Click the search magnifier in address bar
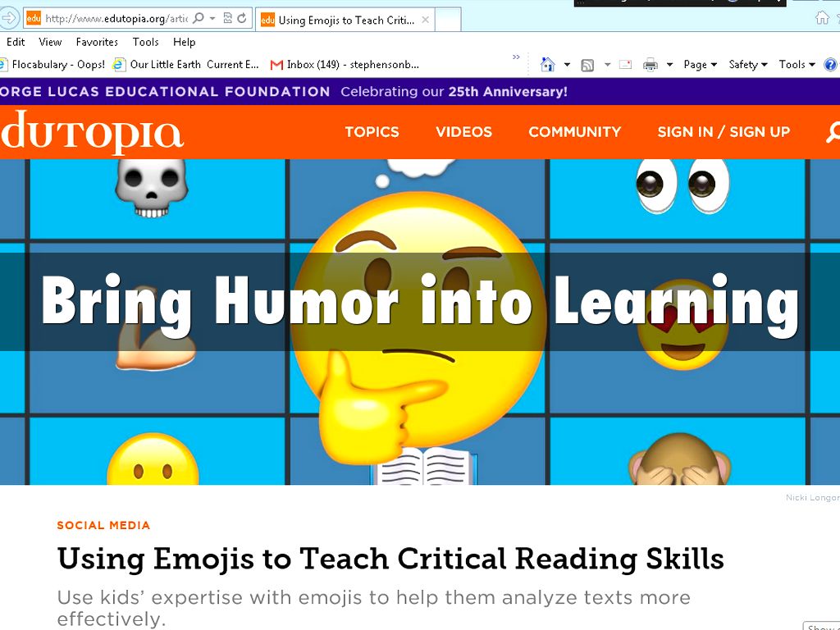 pos(199,18)
